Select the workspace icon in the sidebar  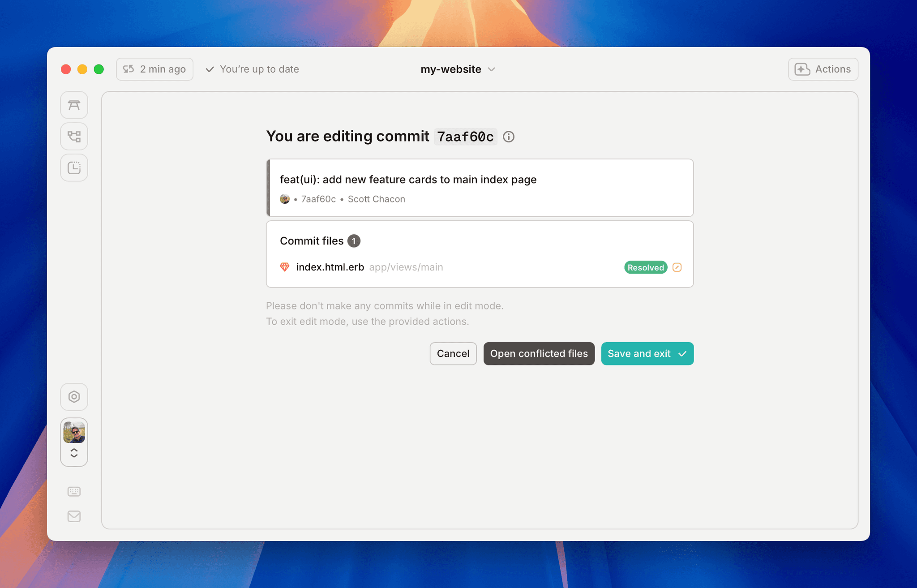(74, 105)
